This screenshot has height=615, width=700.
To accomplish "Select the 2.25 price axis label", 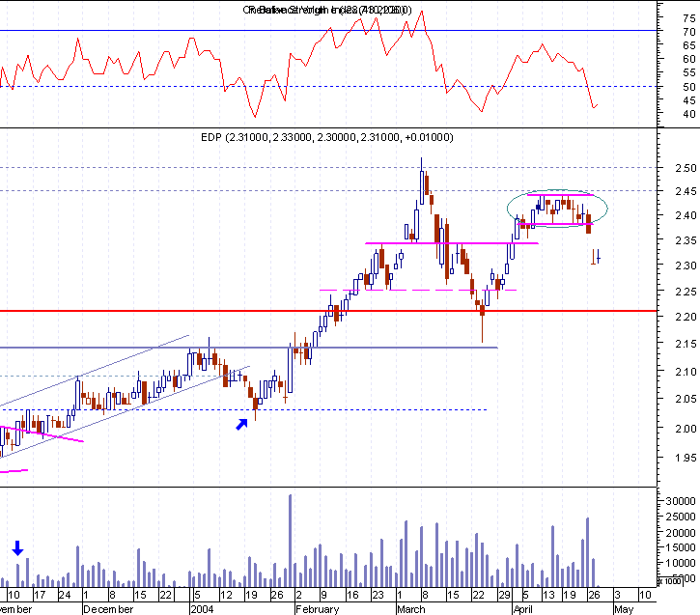I will coord(686,292).
